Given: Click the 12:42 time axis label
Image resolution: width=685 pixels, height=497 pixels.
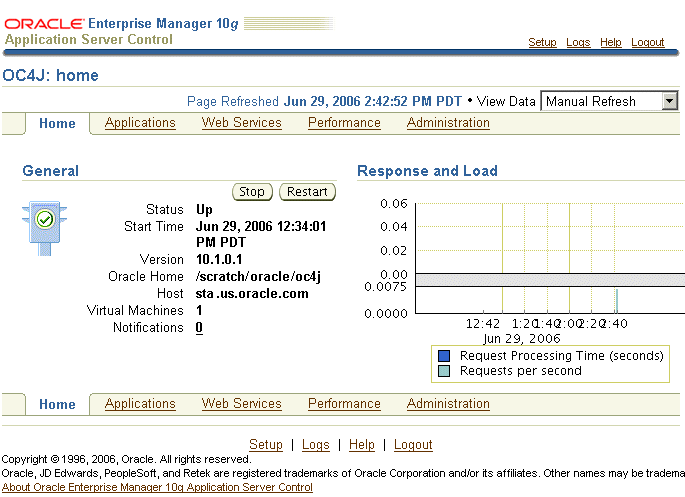Looking at the screenshot, I should pyautogui.click(x=483, y=324).
